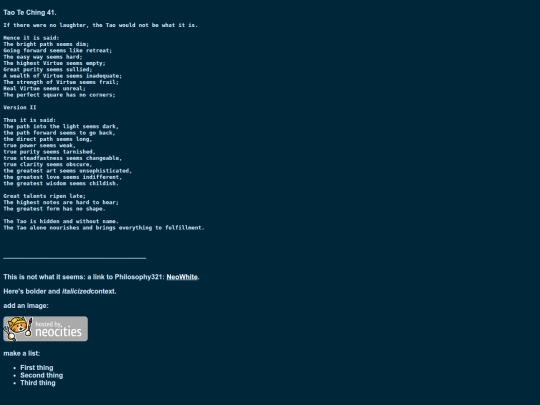This screenshot has height=405, width=540.
Task: Click the 'Version II' label
Action: (x=20, y=107)
